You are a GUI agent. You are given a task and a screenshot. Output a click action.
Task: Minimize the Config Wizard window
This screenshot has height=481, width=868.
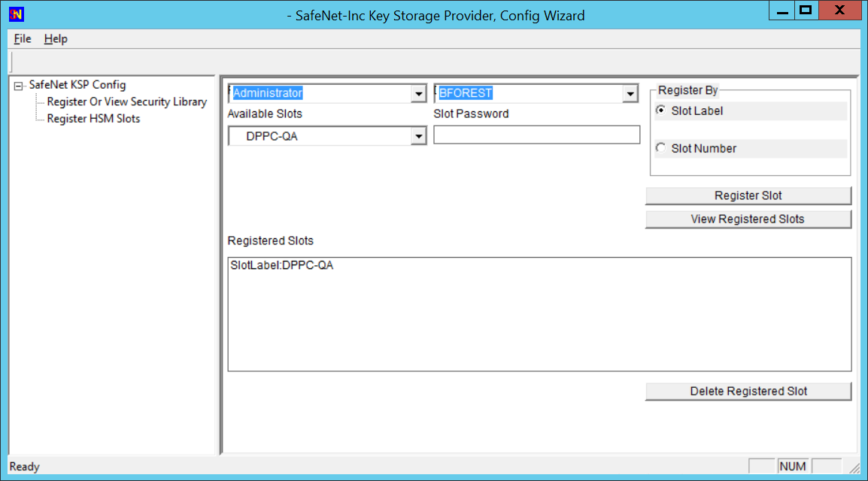click(783, 11)
